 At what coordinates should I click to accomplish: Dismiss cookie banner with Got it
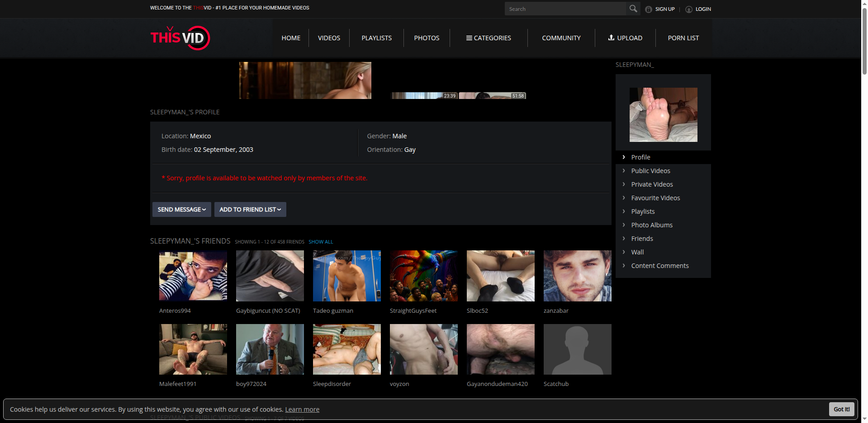(x=842, y=409)
